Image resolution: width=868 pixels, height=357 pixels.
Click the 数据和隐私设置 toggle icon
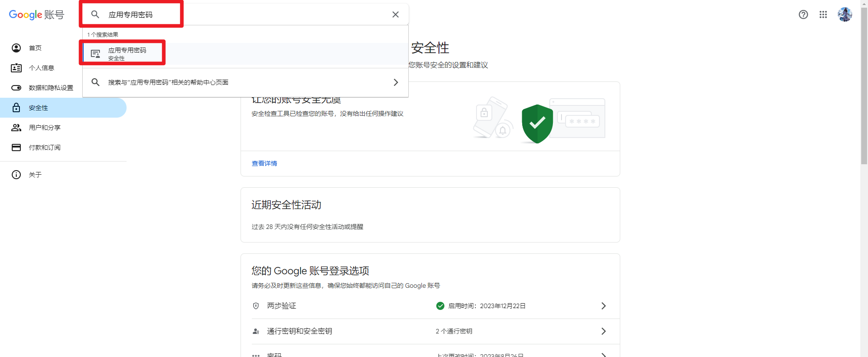[16, 88]
